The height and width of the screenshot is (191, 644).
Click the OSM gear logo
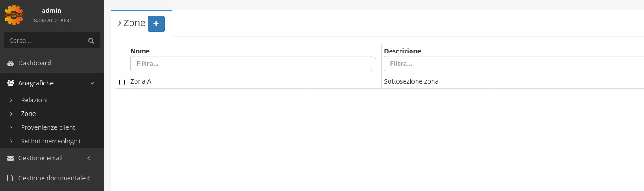point(14,15)
